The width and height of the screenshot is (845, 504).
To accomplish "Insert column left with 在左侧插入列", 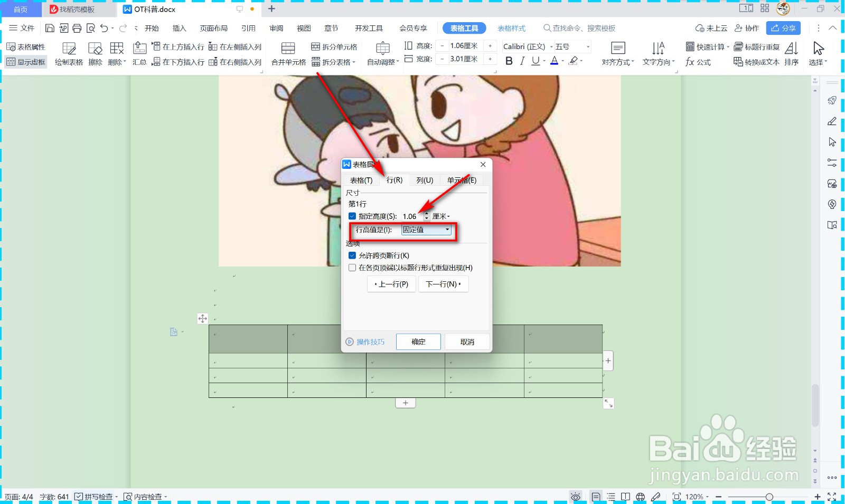I will [235, 47].
